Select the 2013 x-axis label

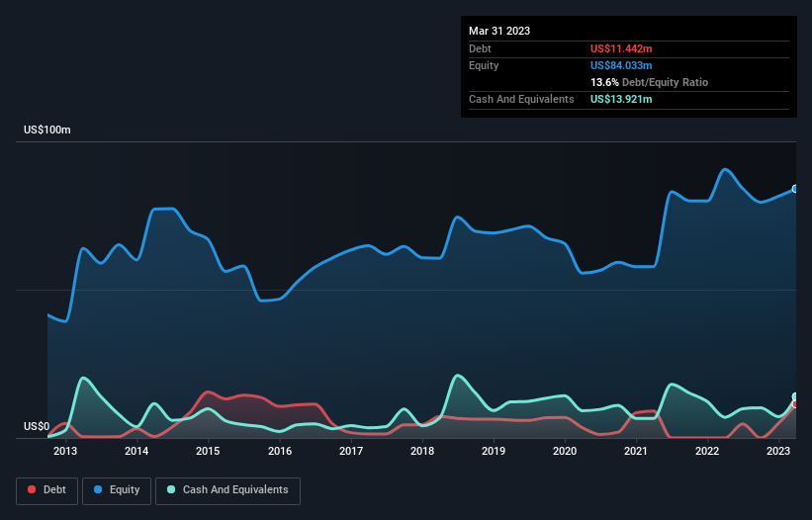point(65,452)
